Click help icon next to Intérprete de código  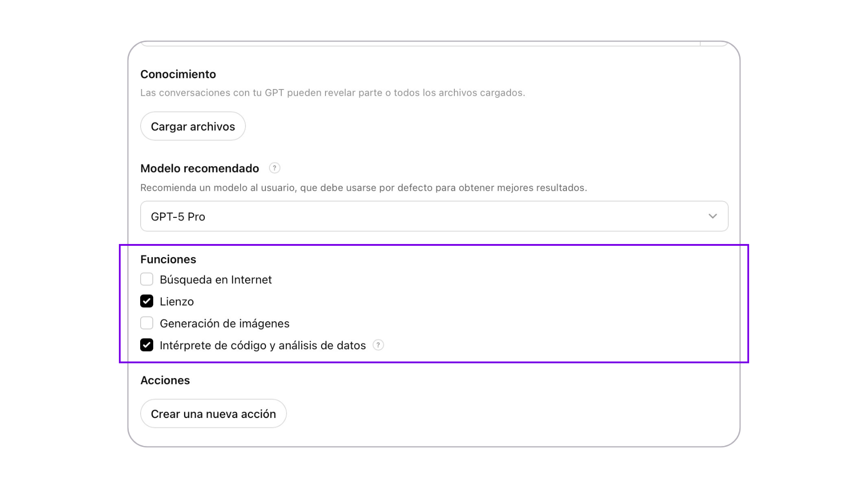[378, 345]
